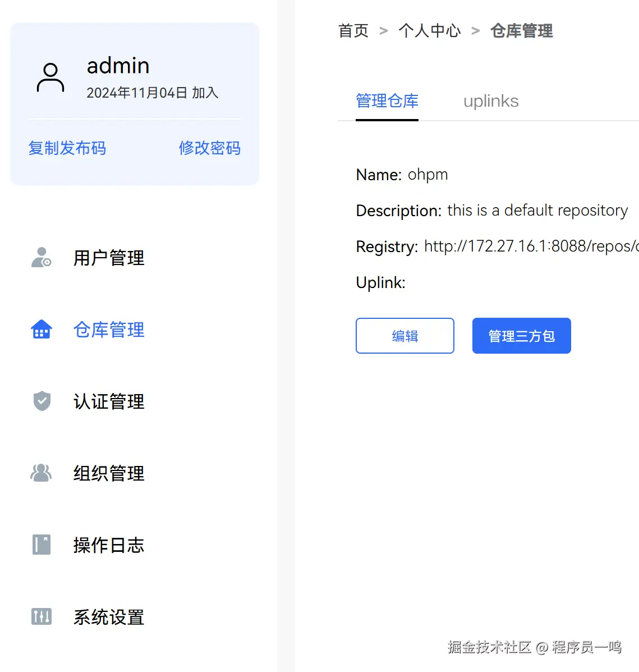Click 仓库管理 breadcrumb text

(521, 31)
